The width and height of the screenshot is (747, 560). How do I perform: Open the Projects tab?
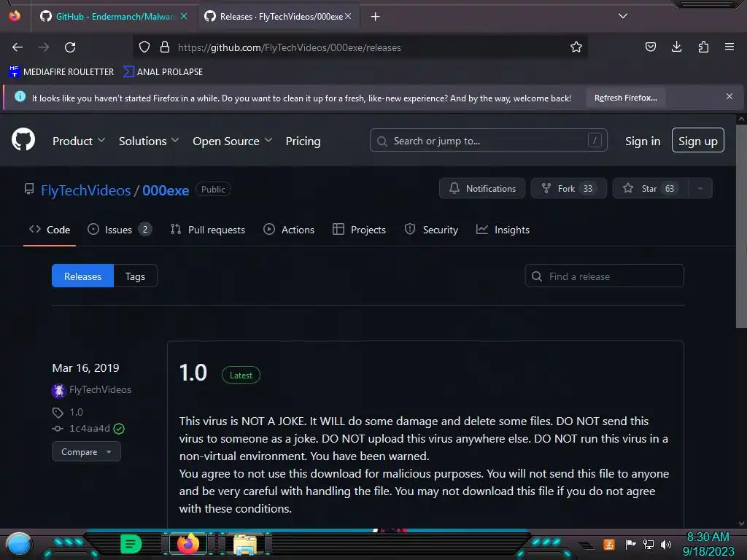(359, 230)
